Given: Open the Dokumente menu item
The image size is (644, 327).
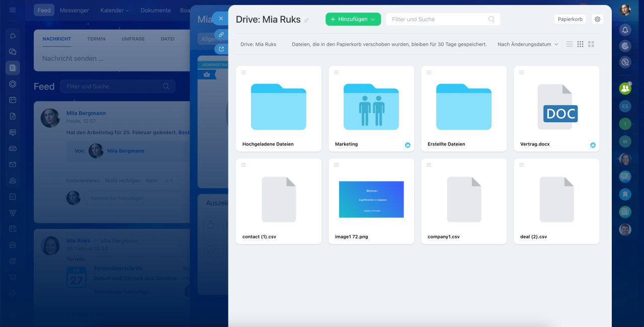Looking at the screenshot, I should 155,10.
